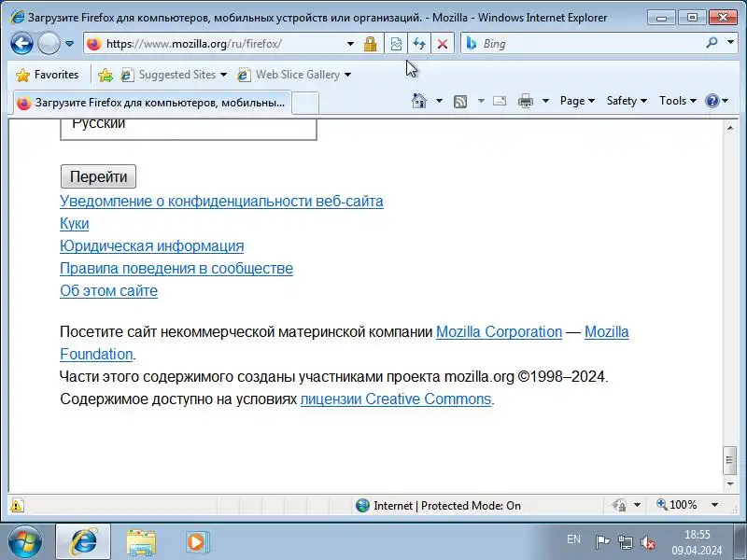
Task: Open search provider dropdown arrow
Action: (x=730, y=43)
